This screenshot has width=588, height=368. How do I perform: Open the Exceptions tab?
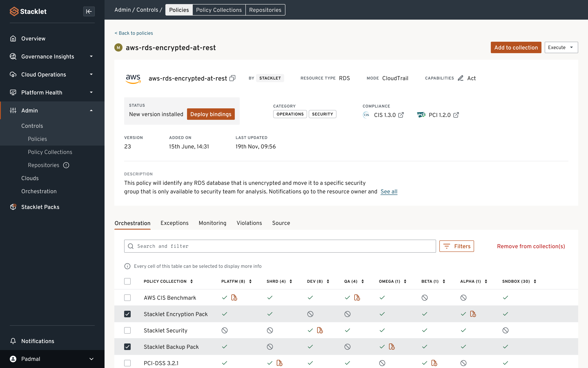coord(174,223)
